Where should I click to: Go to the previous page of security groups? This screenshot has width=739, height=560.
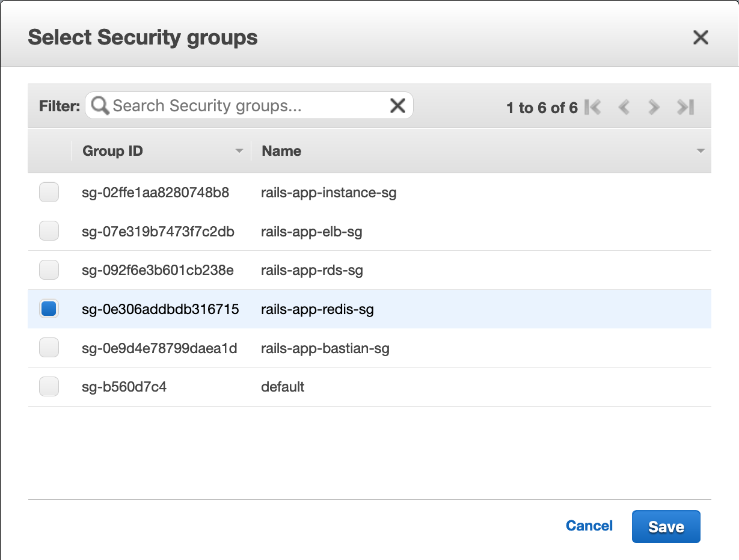point(624,106)
